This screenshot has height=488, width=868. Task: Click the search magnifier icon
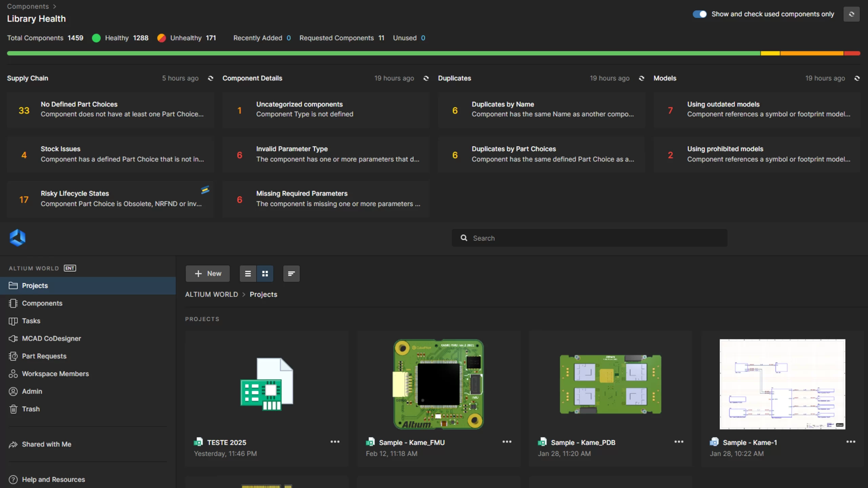click(464, 238)
